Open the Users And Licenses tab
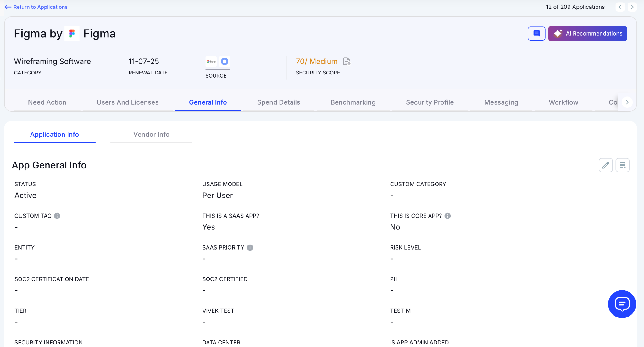 tap(127, 102)
